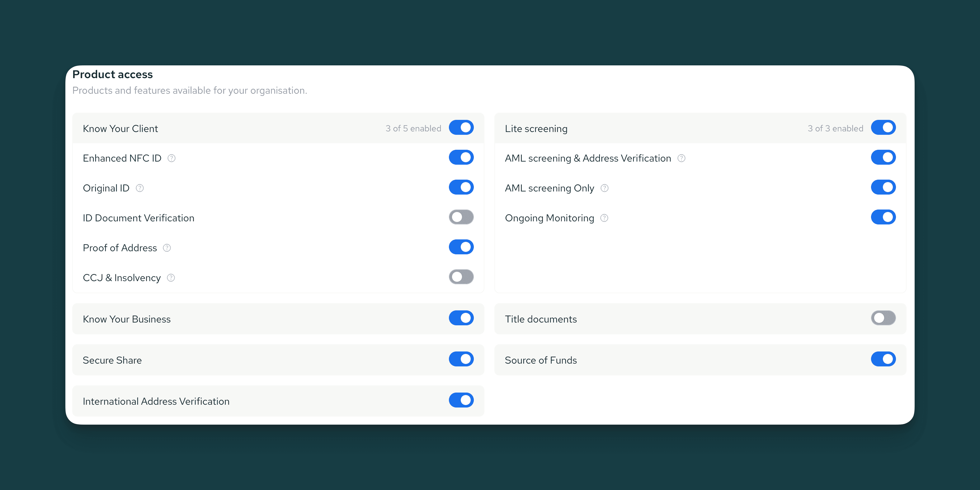Disable Secure Share toggle
Viewport: 980px width, 490px height.
(461, 359)
